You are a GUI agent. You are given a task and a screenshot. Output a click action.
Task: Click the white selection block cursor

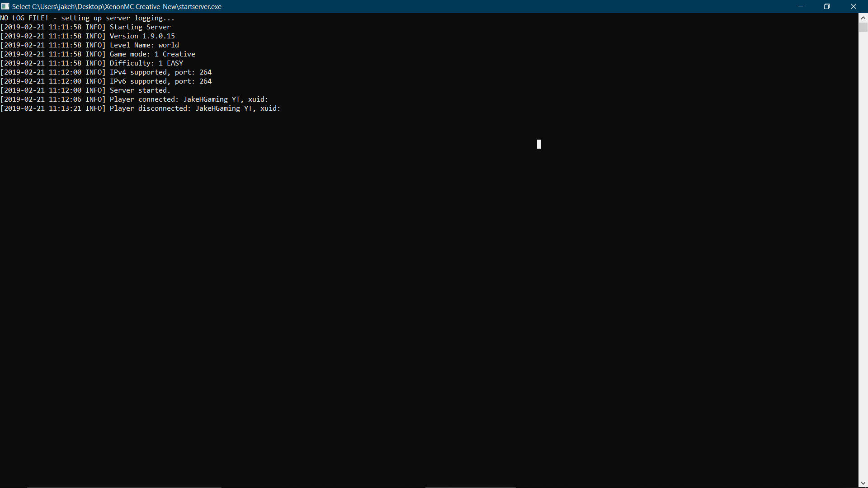pos(539,144)
